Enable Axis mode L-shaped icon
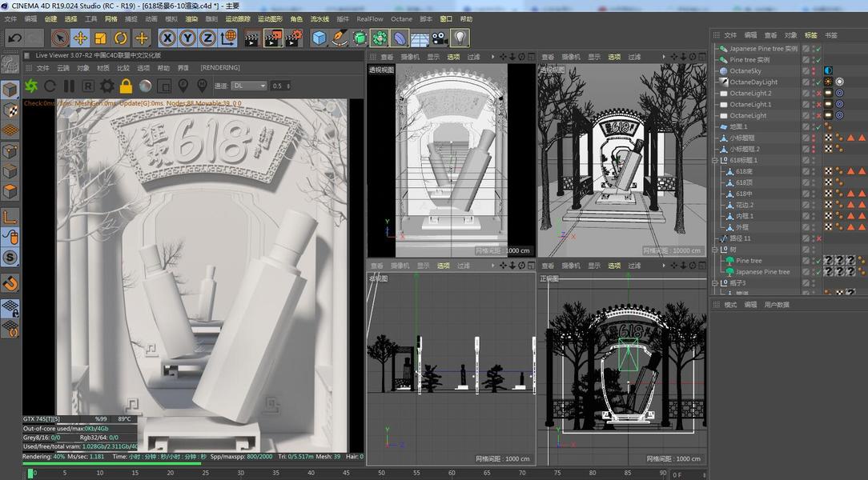Viewport: 868px width, 480px height. (10, 217)
